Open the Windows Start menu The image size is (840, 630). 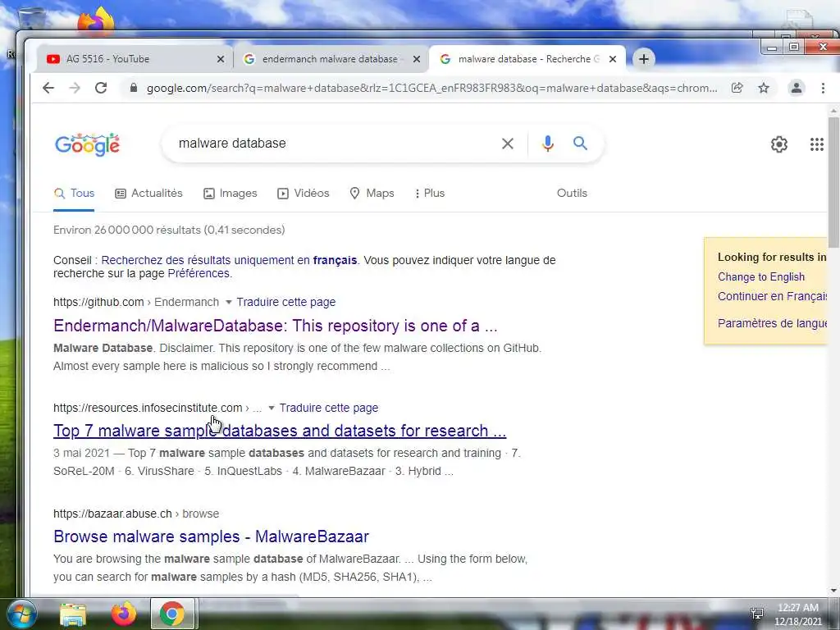point(22,614)
